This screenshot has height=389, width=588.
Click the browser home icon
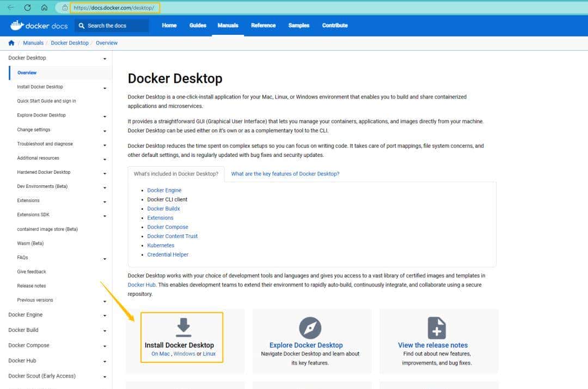46,8
